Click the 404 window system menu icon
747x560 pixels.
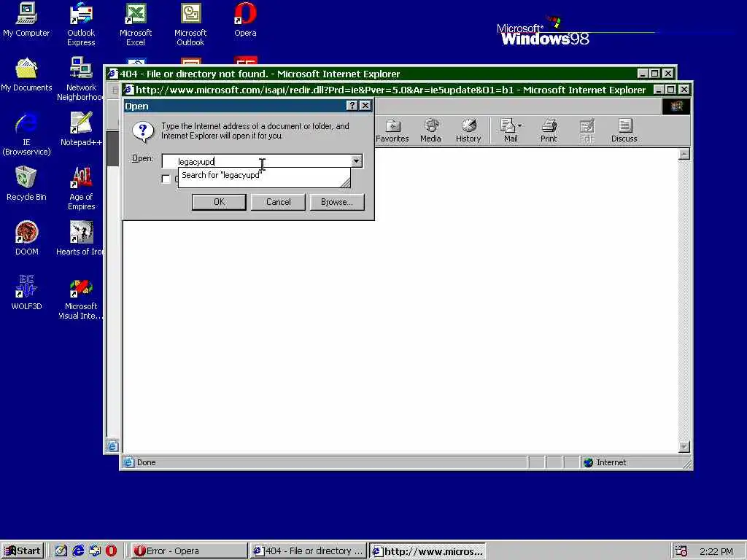112,74
